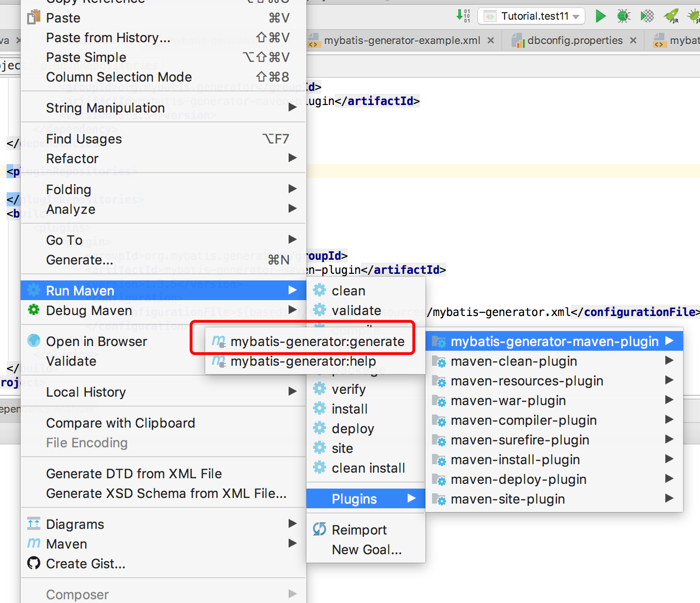Click the Reimport refresh icon
The image size is (700, 603).
[x=320, y=529]
